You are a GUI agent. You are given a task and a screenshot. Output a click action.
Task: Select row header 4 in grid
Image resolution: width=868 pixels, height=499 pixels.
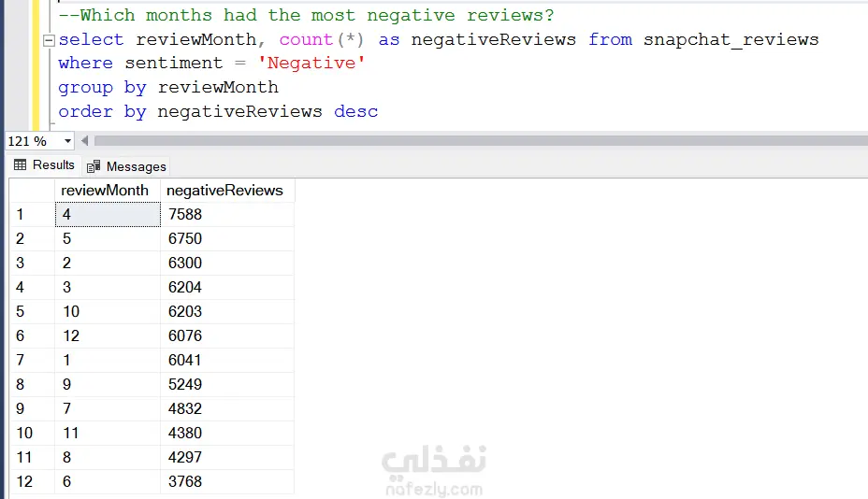tap(32, 287)
